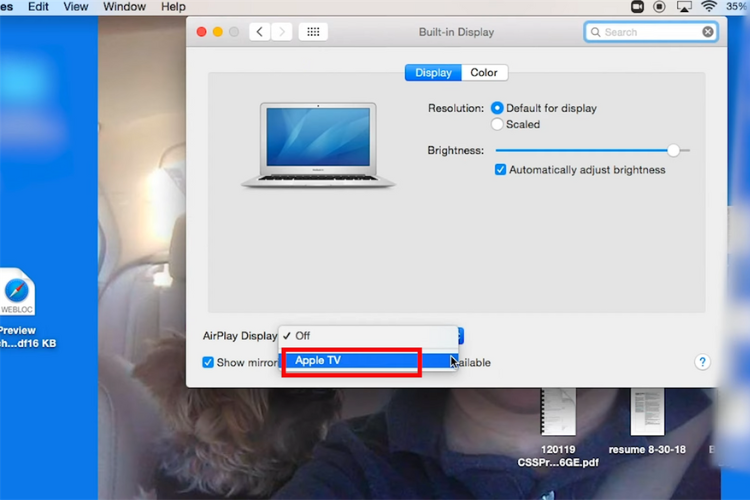
Task: Choose Apple TV in AirPlay dropdown
Action: point(367,360)
